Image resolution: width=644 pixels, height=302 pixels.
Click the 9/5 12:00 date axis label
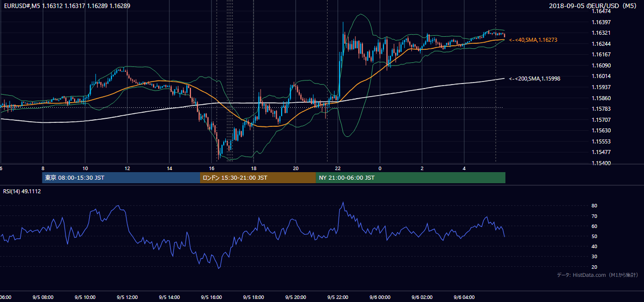(127, 297)
